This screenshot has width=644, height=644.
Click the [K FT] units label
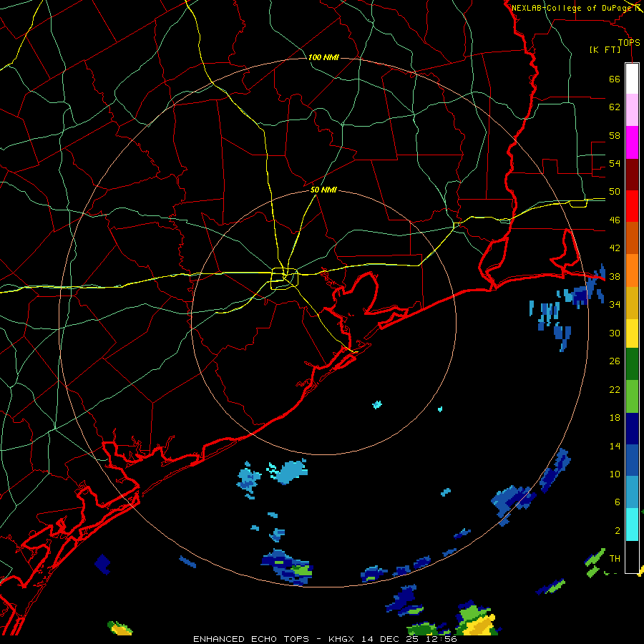point(605,49)
